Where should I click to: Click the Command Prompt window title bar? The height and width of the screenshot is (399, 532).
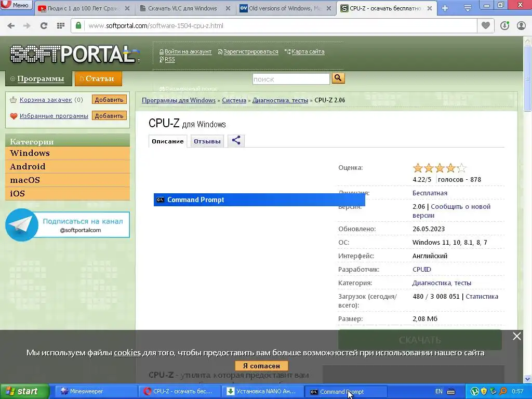(259, 200)
